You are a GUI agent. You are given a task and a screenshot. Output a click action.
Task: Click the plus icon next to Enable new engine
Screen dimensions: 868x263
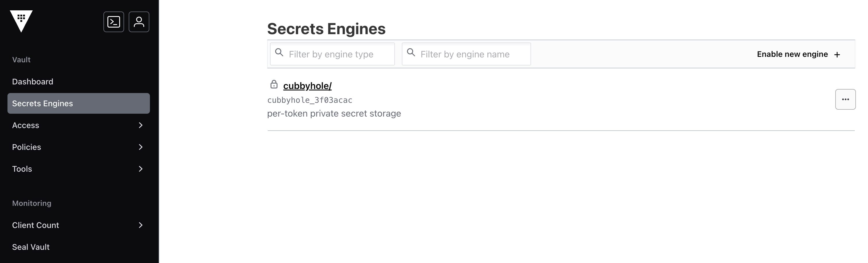coord(838,54)
